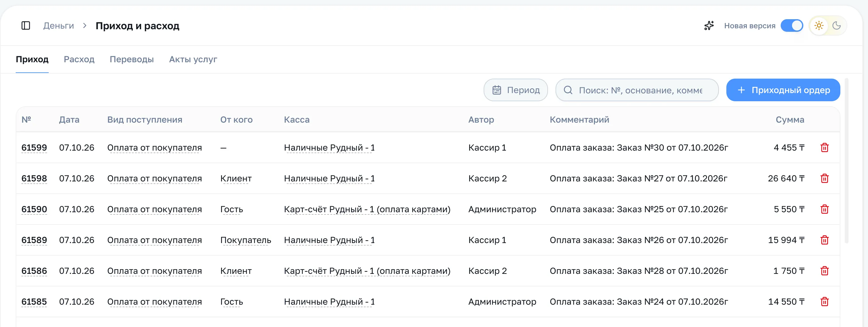
Task: Click the Дата column header
Action: [x=69, y=119]
